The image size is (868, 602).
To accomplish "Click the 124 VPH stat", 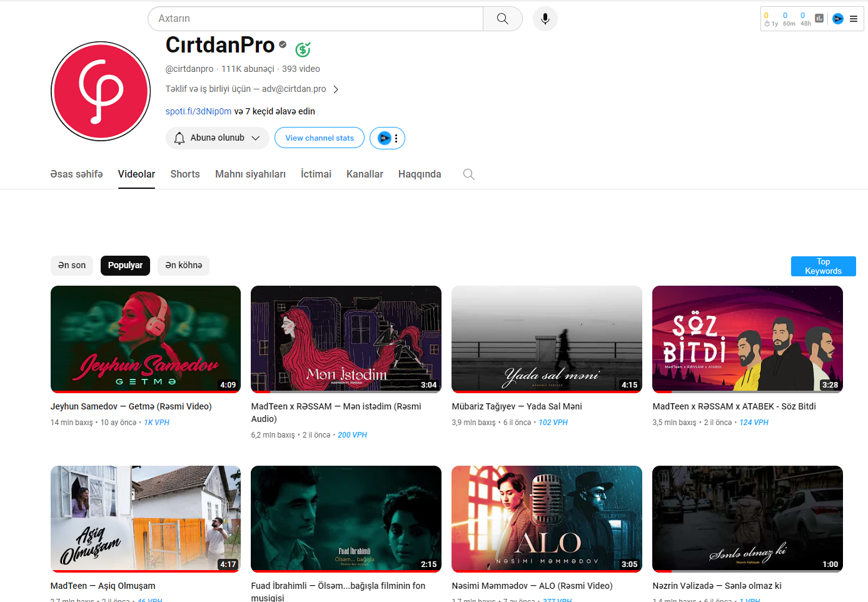I will (x=754, y=423).
